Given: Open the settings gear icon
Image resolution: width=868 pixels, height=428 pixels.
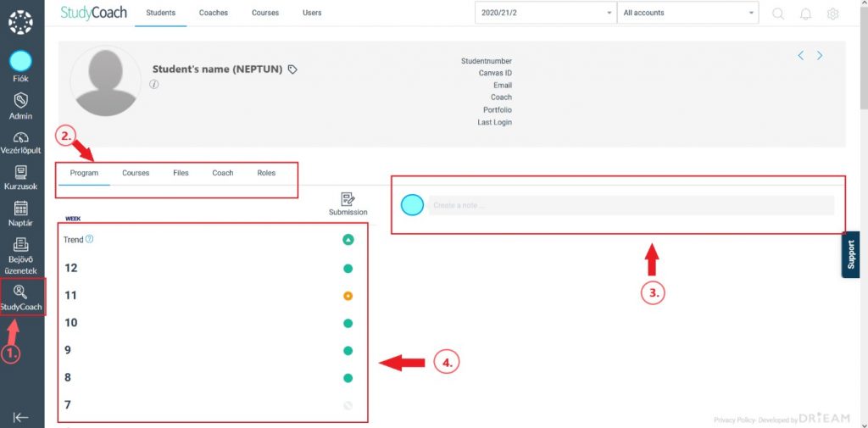Looking at the screenshot, I should click(x=832, y=14).
